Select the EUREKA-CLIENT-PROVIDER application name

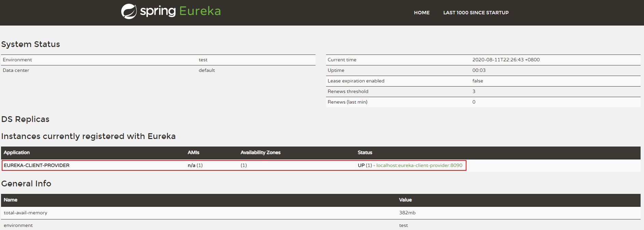click(x=37, y=165)
